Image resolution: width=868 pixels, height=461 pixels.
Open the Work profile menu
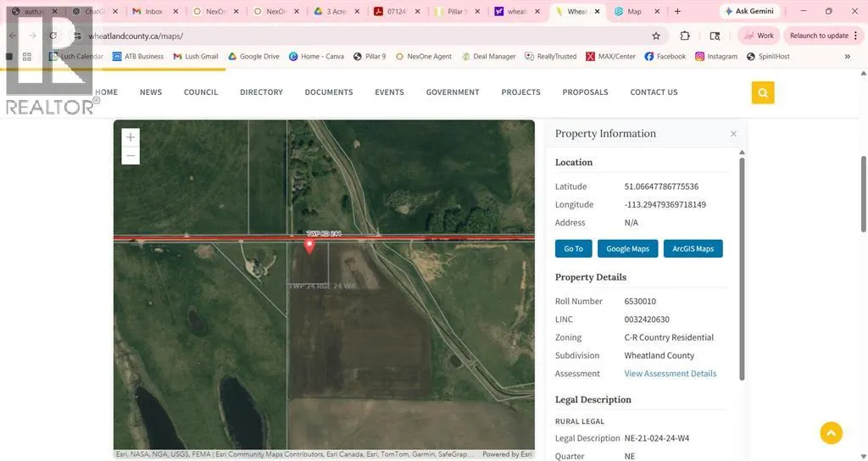click(x=759, y=36)
